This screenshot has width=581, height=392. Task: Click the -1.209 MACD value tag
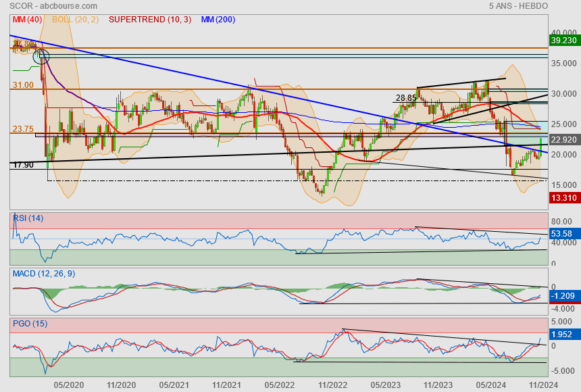tap(563, 296)
